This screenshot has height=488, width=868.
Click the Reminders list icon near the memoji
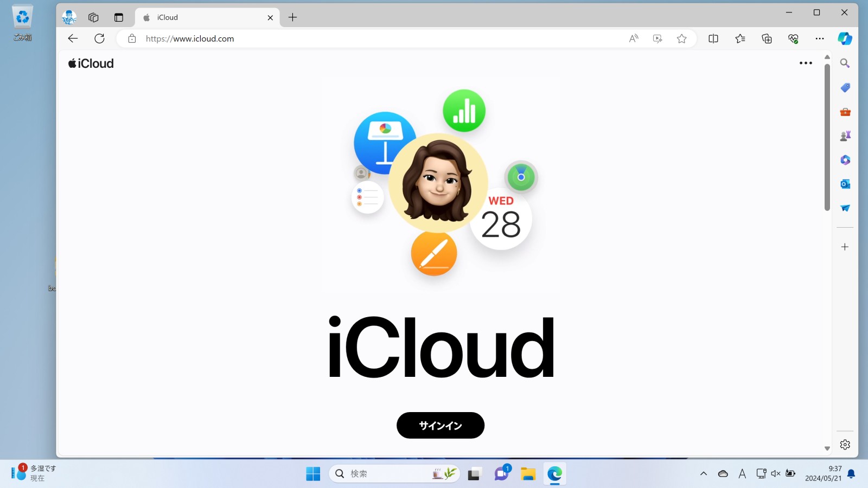(368, 197)
